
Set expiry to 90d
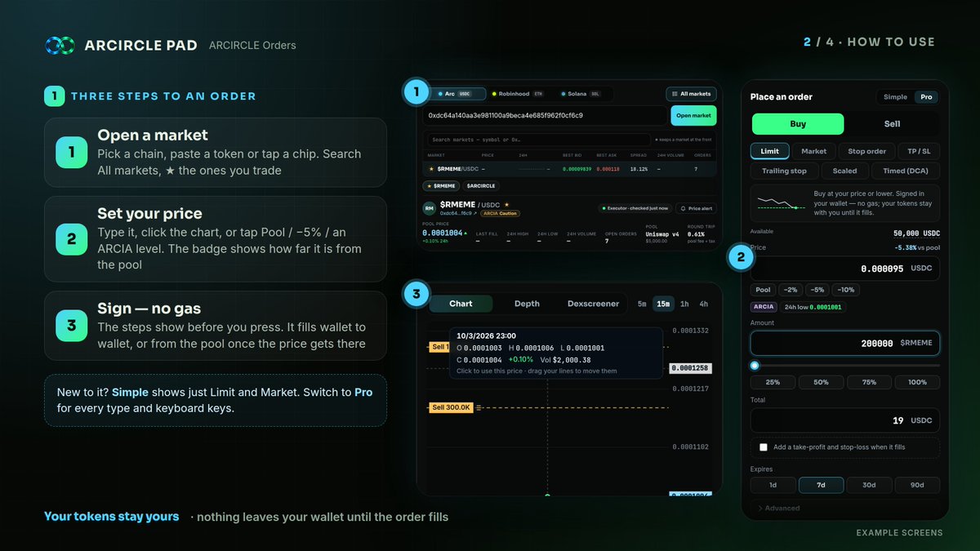[917, 485]
